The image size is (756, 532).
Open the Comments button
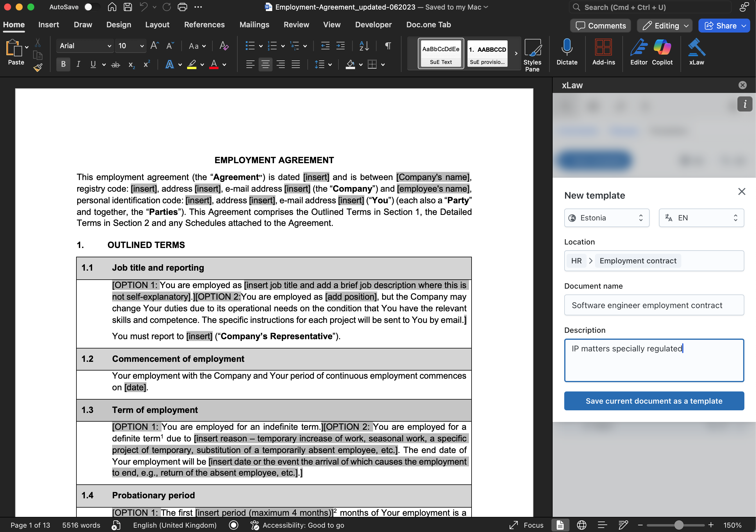601,26
